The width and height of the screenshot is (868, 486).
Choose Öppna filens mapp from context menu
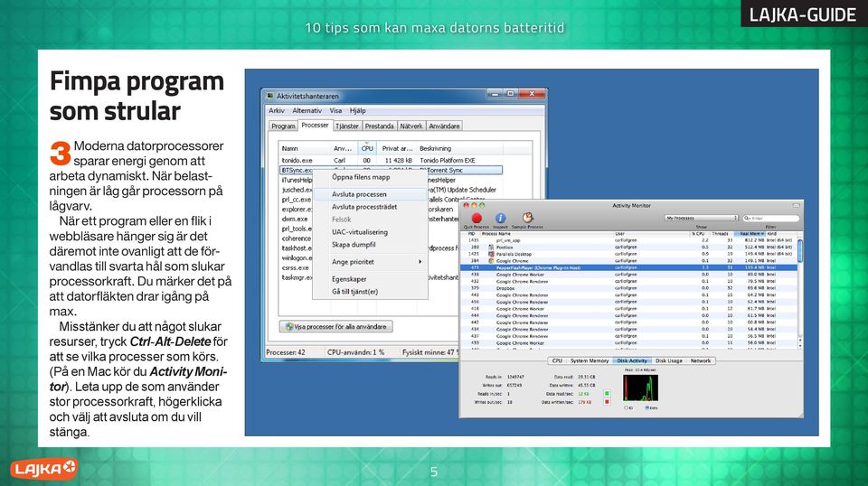click(371, 177)
